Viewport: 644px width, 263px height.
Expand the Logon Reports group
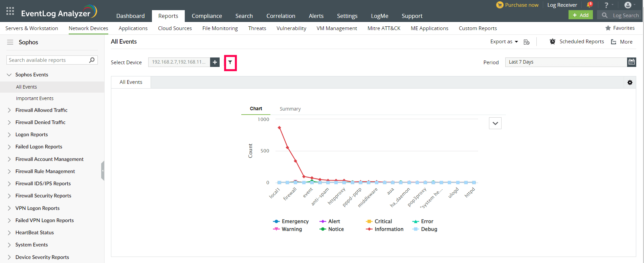click(9, 135)
